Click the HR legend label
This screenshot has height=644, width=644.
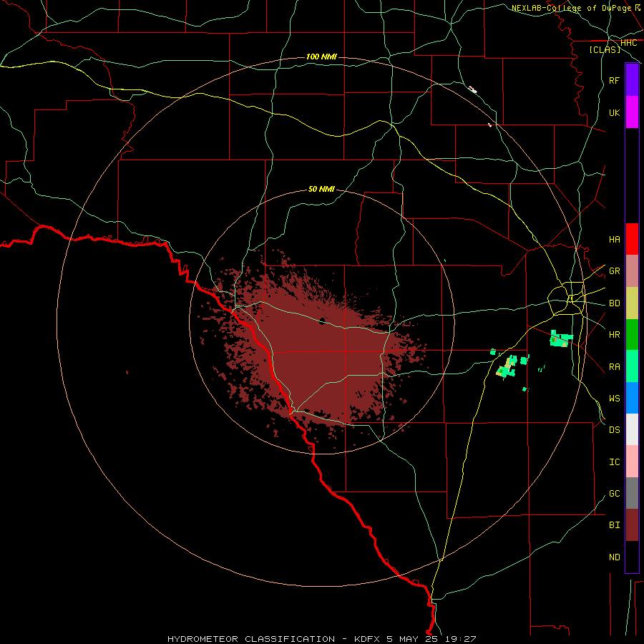coord(614,335)
